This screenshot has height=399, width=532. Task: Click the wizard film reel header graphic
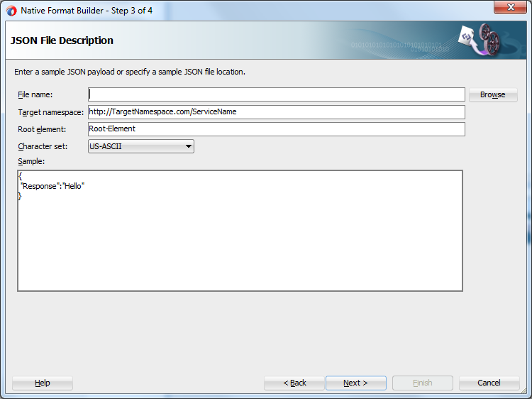pyautogui.click(x=480, y=39)
